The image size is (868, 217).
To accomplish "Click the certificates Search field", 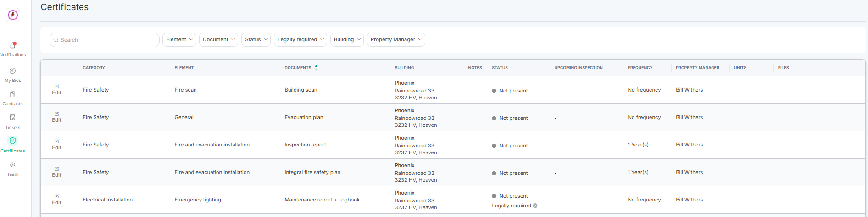I will tap(105, 40).
